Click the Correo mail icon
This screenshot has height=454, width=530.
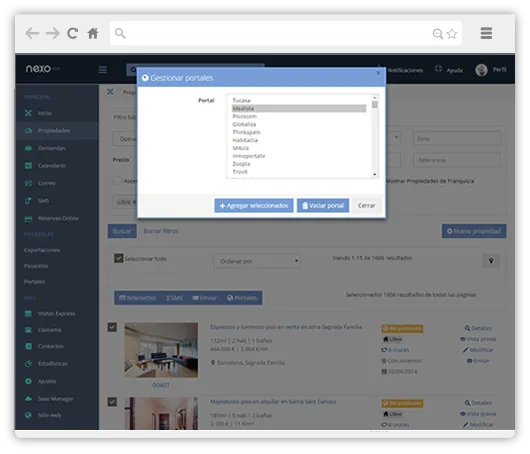(28, 183)
